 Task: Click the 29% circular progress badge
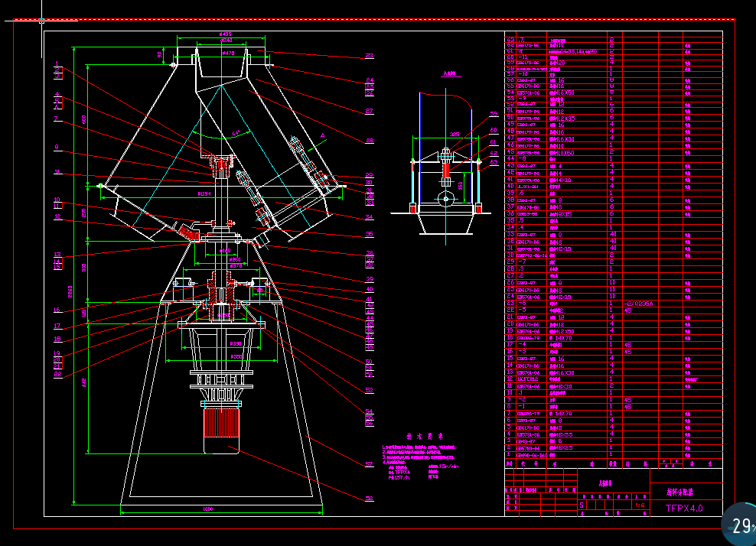tap(738, 526)
